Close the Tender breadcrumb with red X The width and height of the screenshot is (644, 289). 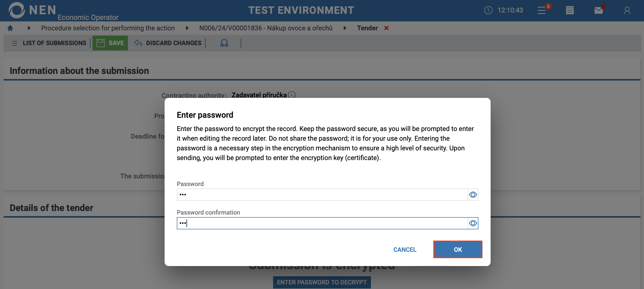pos(386,28)
